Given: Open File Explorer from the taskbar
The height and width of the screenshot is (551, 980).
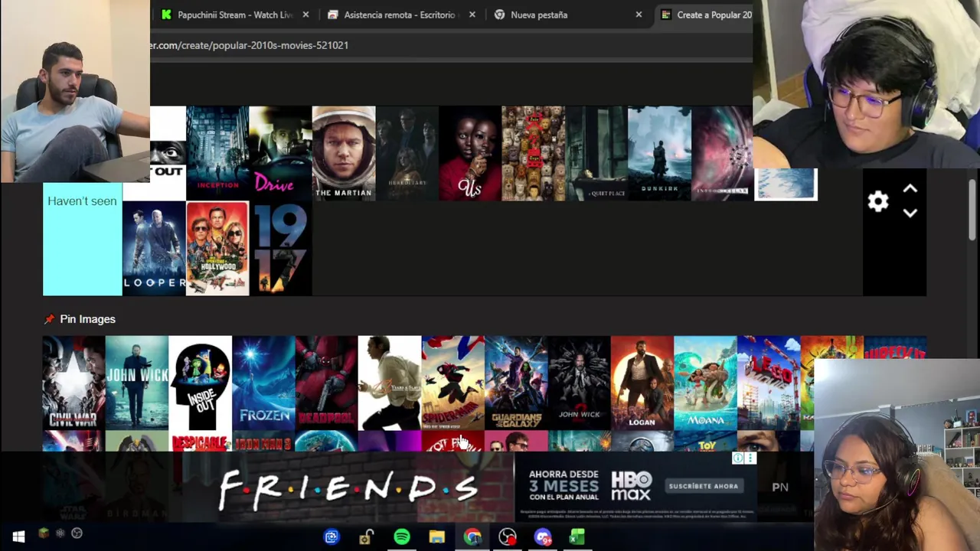Looking at the screenshot, I should (436, 536).
